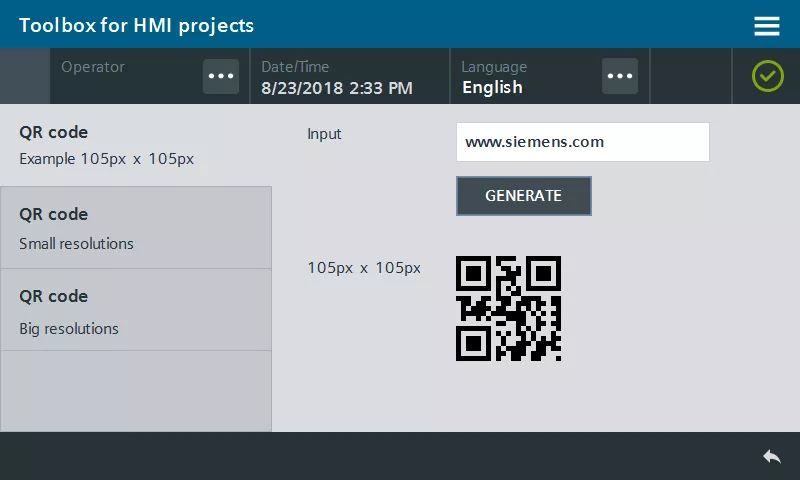Click the empty sidebar area below tabs

(x=136, y=391)
